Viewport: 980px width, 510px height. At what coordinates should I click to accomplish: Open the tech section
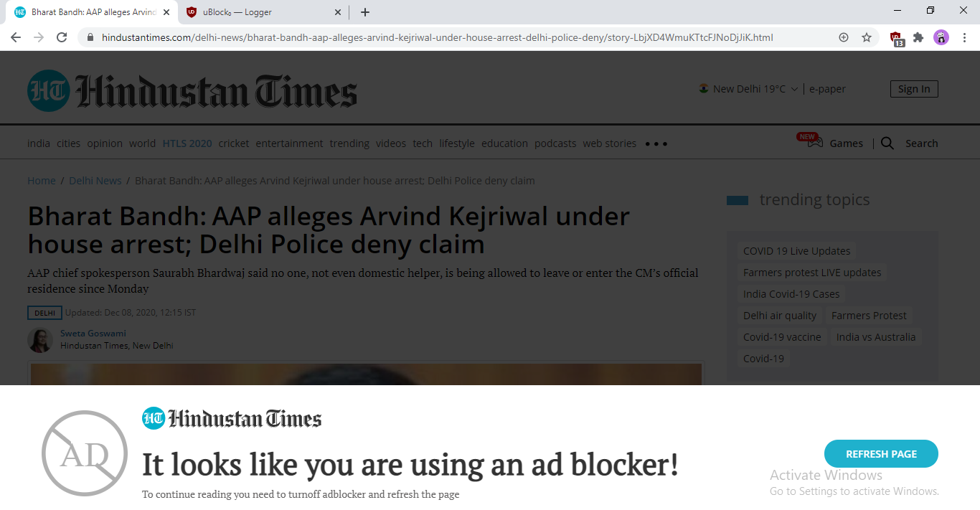[423, 143]
